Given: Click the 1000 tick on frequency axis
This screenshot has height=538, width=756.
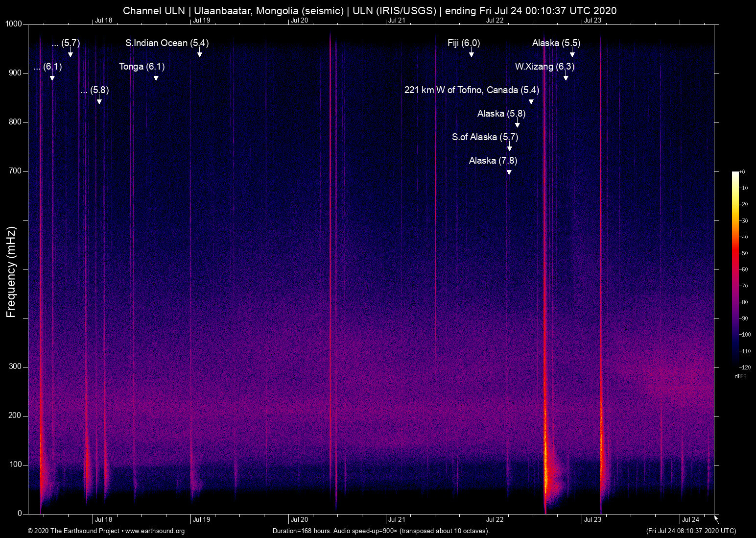Looking at the screenshot, I should [14, 24].
